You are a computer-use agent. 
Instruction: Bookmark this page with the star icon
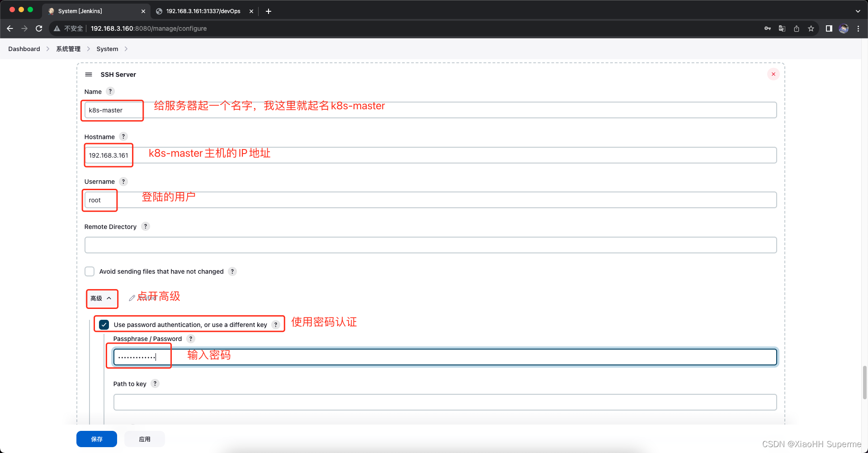[x=811, y=28]
